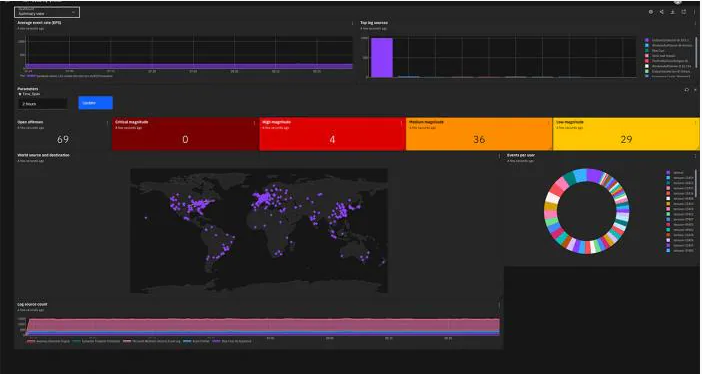Open the World source and destination widget menu

click(499, 155)
